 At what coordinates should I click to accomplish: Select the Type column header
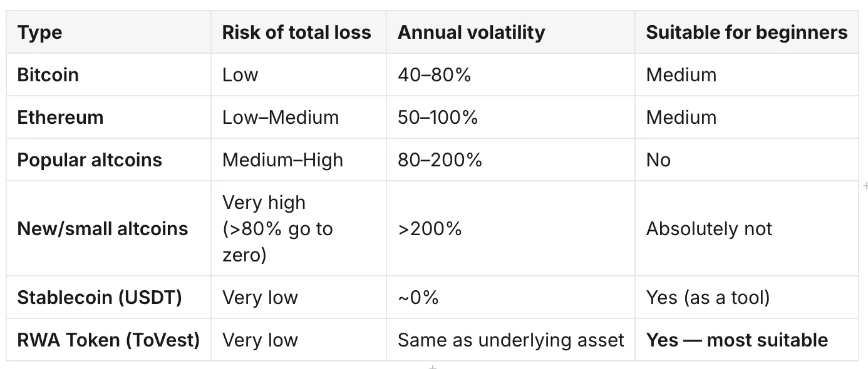[108, 32]
